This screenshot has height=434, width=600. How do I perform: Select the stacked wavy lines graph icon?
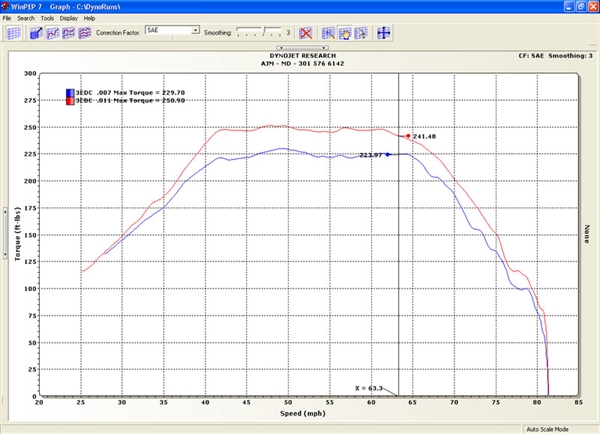tap(85, 33)
